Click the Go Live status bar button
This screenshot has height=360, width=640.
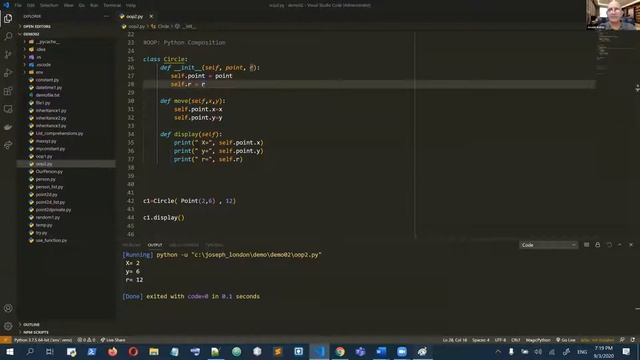tap(566, 340)
